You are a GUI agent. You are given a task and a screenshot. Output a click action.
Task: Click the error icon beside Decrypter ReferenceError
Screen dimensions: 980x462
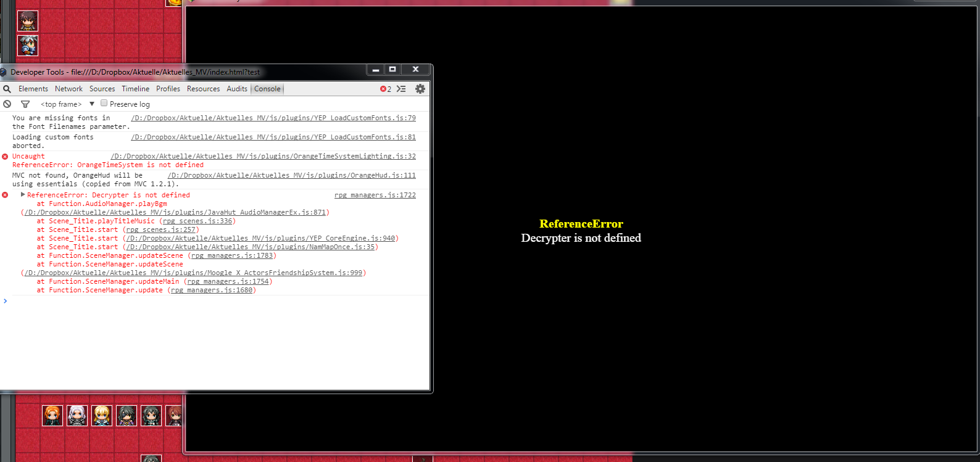(6, 195)
